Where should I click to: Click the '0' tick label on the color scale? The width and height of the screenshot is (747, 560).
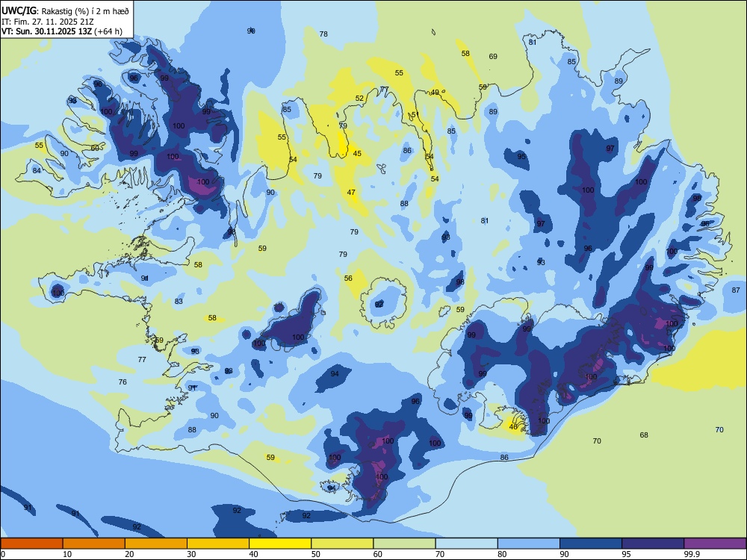[x=2, y=554]
